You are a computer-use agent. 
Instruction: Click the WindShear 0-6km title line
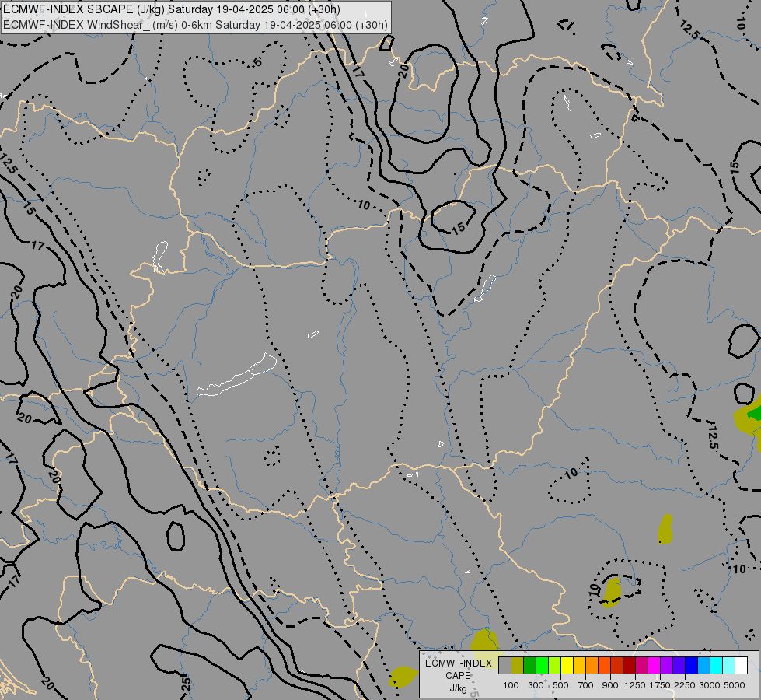tap(196, 25)
